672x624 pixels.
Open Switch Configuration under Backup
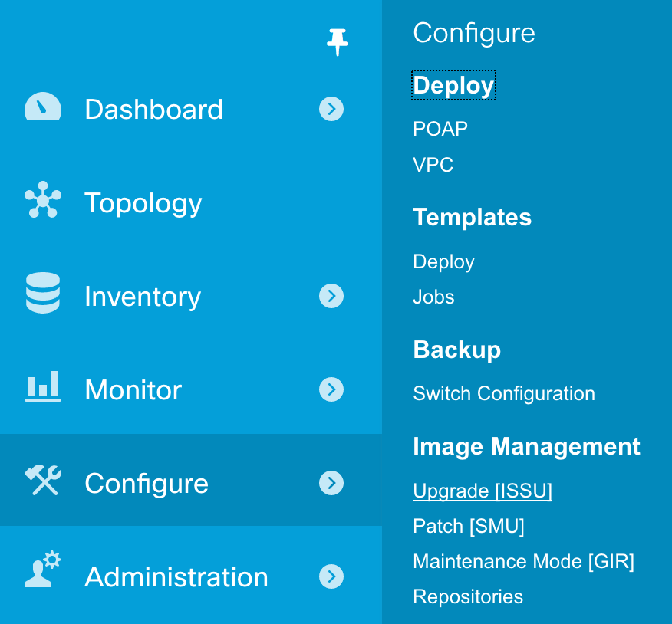click(x=503, y=393)
